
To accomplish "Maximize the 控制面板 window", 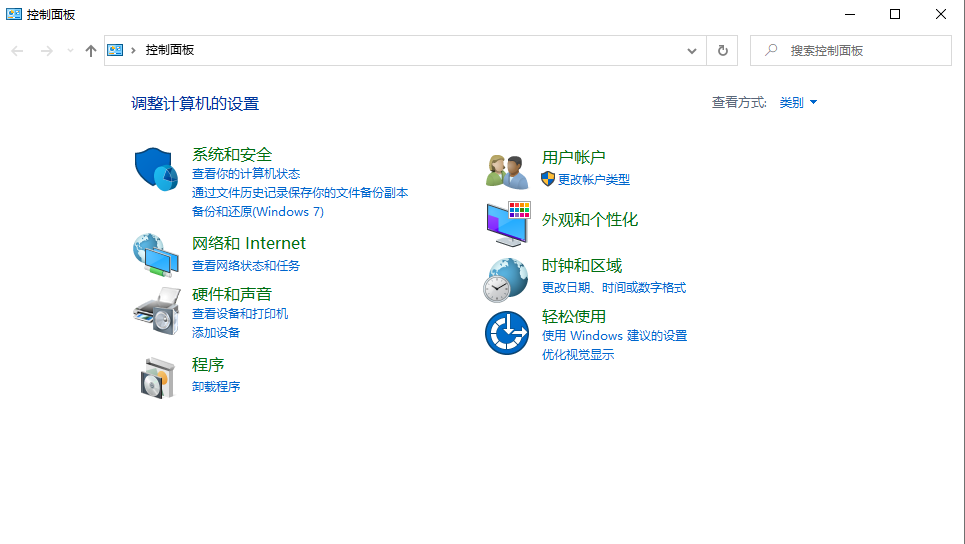I will click(895, 14).
